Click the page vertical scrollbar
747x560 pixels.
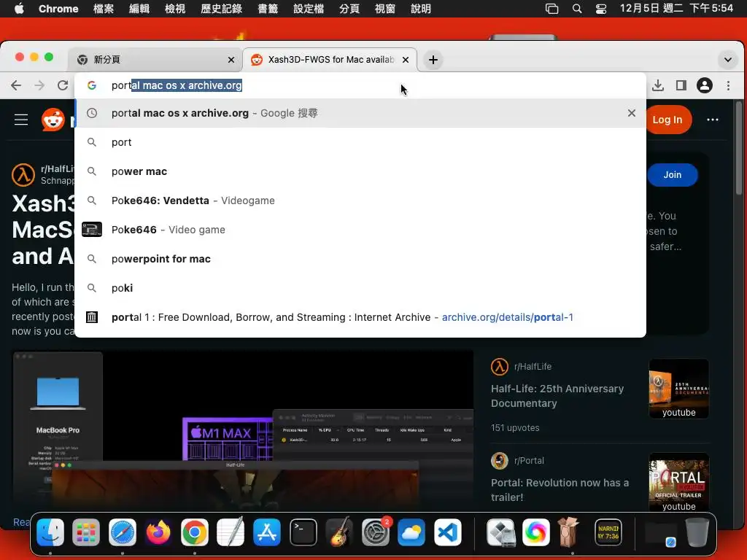tap(739, 147)
